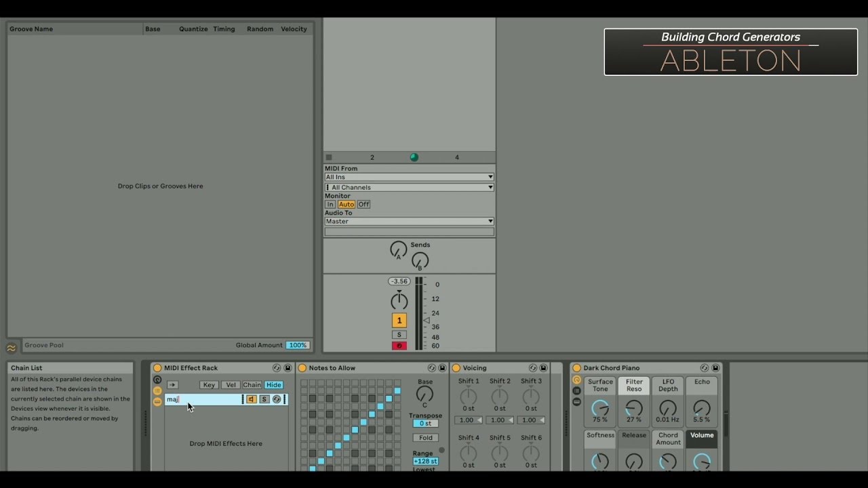
Task: Save the Notes to Allow preset
Action: [x=442, y=368]
